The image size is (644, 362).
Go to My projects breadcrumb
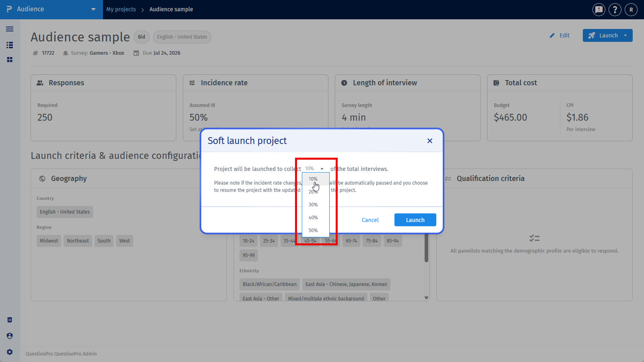pyautogui.click(x=121, y=9)
